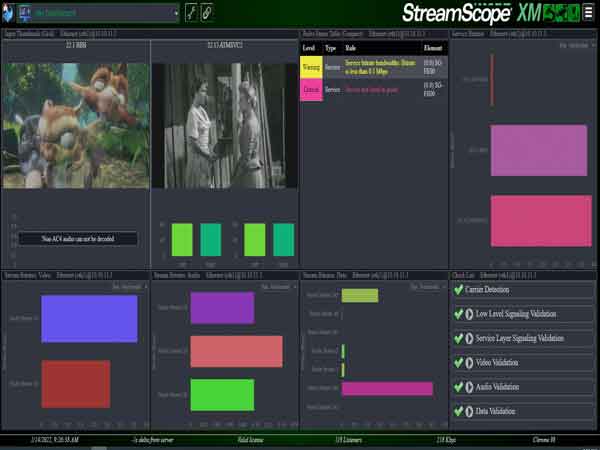The image size is (600, 450).
Task: Click the 'delta from server' status entry
Action: pyautogui.click(x=152, y=440)
